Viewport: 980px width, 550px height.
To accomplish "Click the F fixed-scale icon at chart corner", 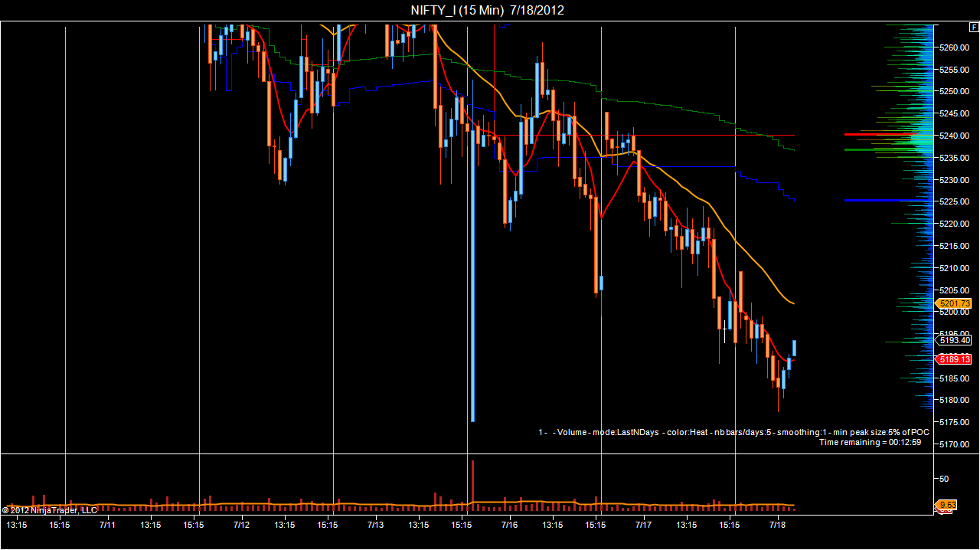I will click(974, 28).
